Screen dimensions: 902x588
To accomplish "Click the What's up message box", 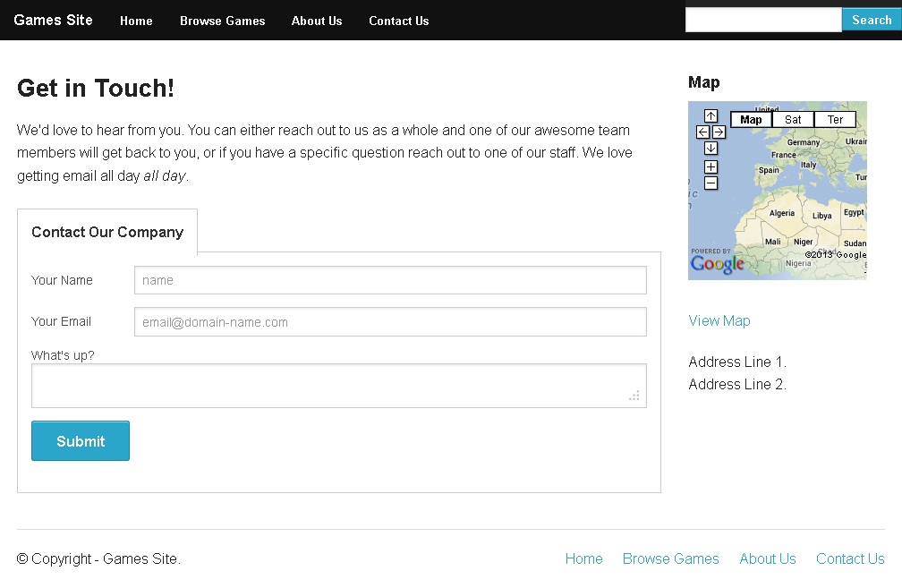I will pos(338,386).
